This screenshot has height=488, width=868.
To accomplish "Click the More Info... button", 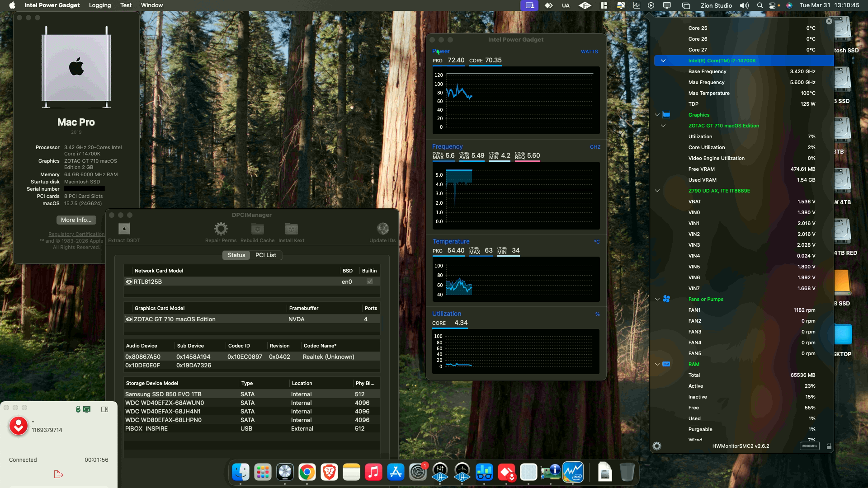I will click(x=76, y=220).
